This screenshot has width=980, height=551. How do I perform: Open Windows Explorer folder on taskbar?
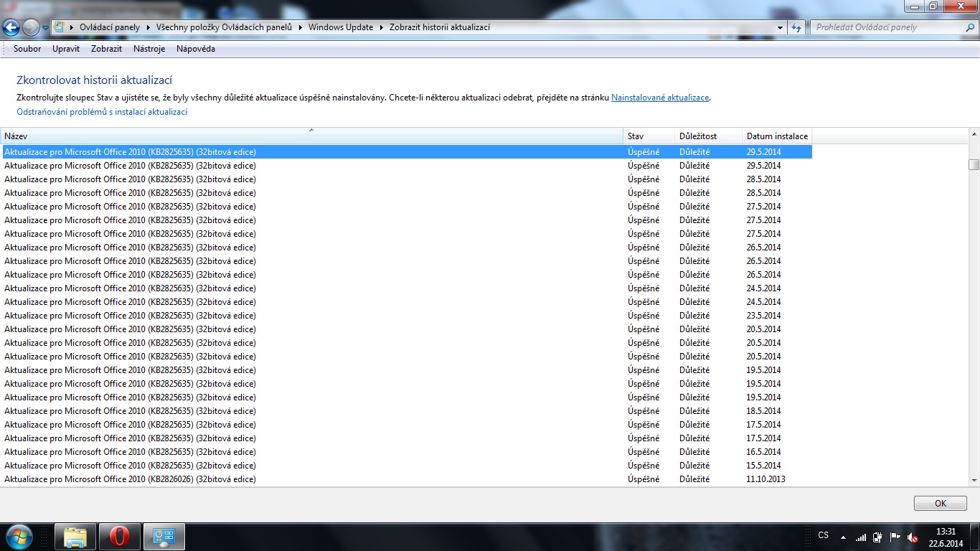click(75, 537)
